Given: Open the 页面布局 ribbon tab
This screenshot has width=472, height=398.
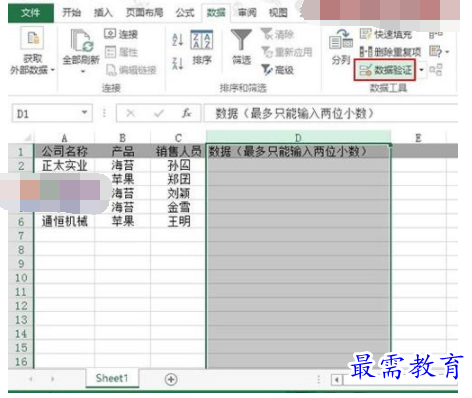Looking at the screenshot, I should tap(144, 13).
